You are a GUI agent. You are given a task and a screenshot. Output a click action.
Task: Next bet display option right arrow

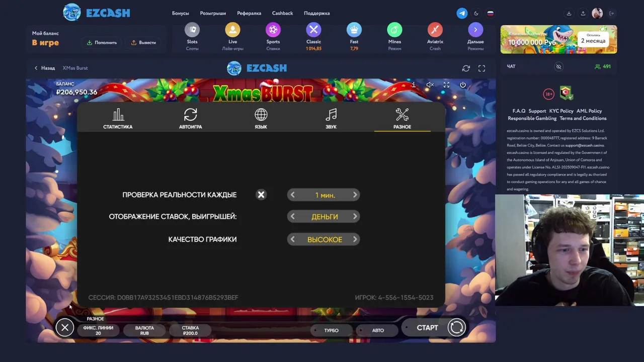(355, 217)
